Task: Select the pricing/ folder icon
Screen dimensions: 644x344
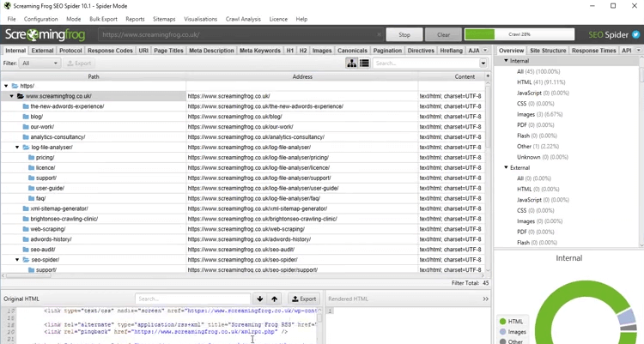Action: pos(31,158)
